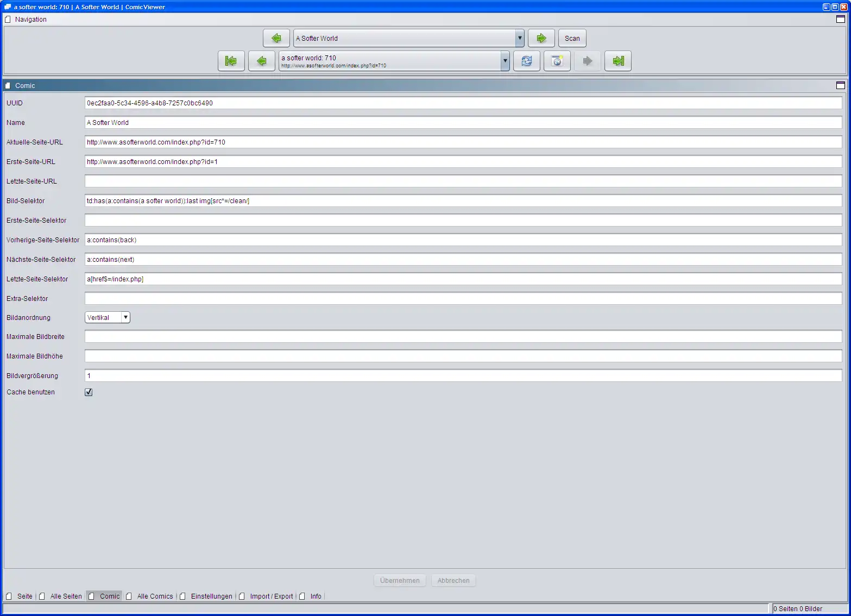Maximize the Comic panel
Image resolution: width=851 pixels, height=616 pixels.
[x=841, y=85]
